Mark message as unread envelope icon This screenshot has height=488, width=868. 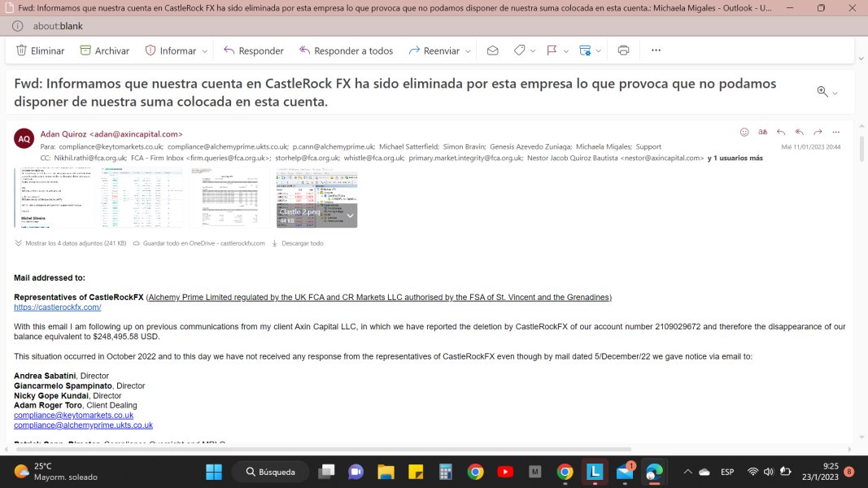point(493,50)
